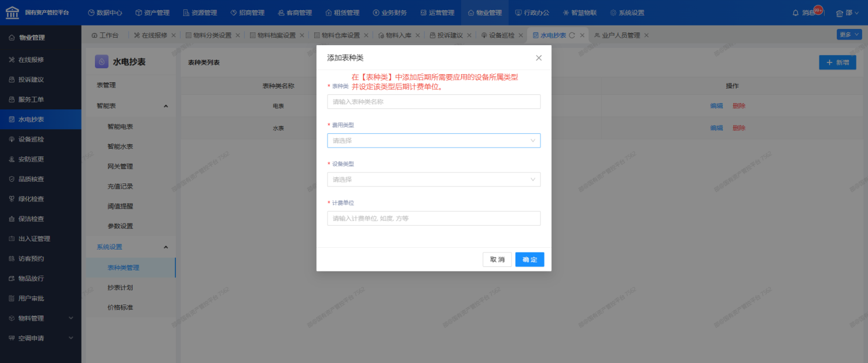Open 招商管理 in top navigation
868x363 pixels.
coord(247,13)
